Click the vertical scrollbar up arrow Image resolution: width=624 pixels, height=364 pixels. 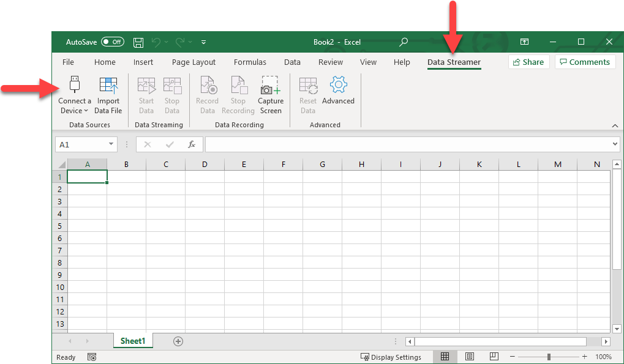coord(617,164)
